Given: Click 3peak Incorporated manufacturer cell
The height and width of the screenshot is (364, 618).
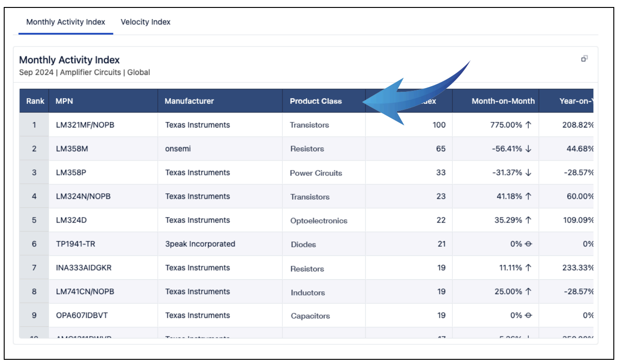Looking at the screenshot, I should (200, 244).
